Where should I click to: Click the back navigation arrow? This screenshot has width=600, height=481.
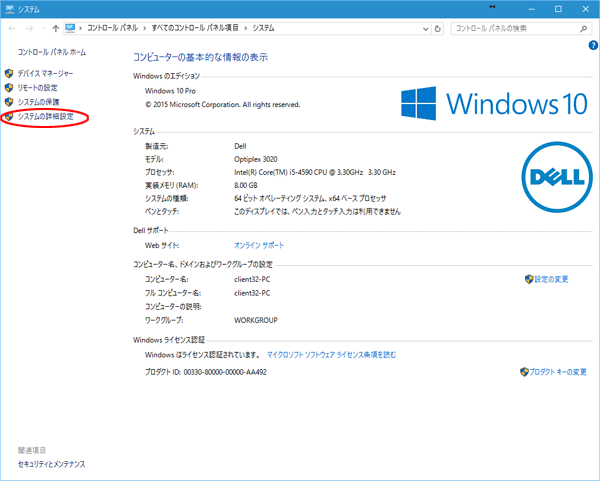tap(12, 28)
